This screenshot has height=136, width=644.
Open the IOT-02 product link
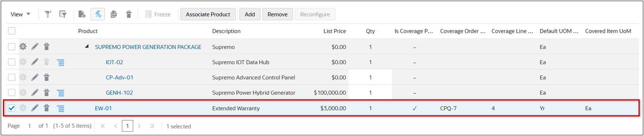pos(114,62)
